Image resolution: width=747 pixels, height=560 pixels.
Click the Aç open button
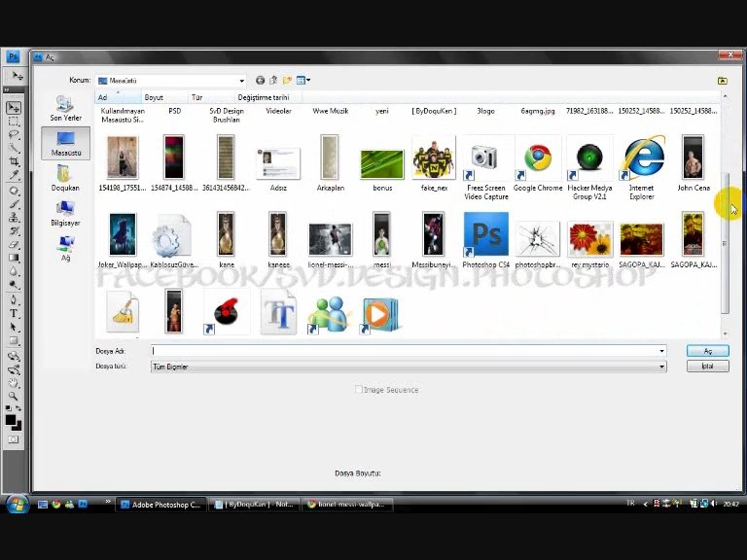[707, 351]
